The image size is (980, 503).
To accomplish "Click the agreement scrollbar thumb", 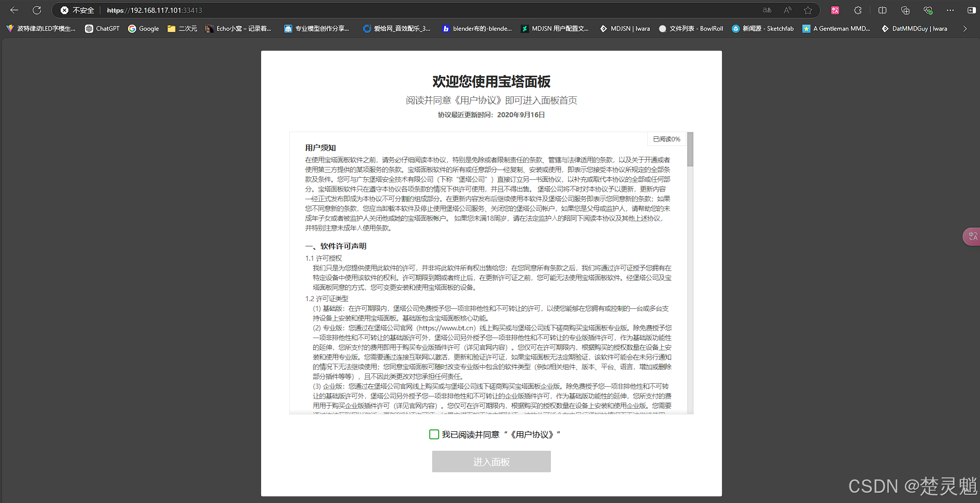I will pos(690,149).
